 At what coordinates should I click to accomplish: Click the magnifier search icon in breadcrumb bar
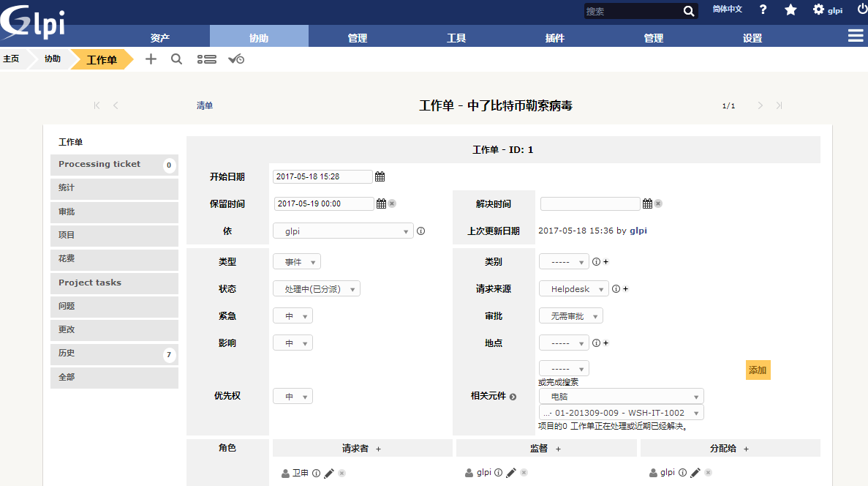coord(176,59)
